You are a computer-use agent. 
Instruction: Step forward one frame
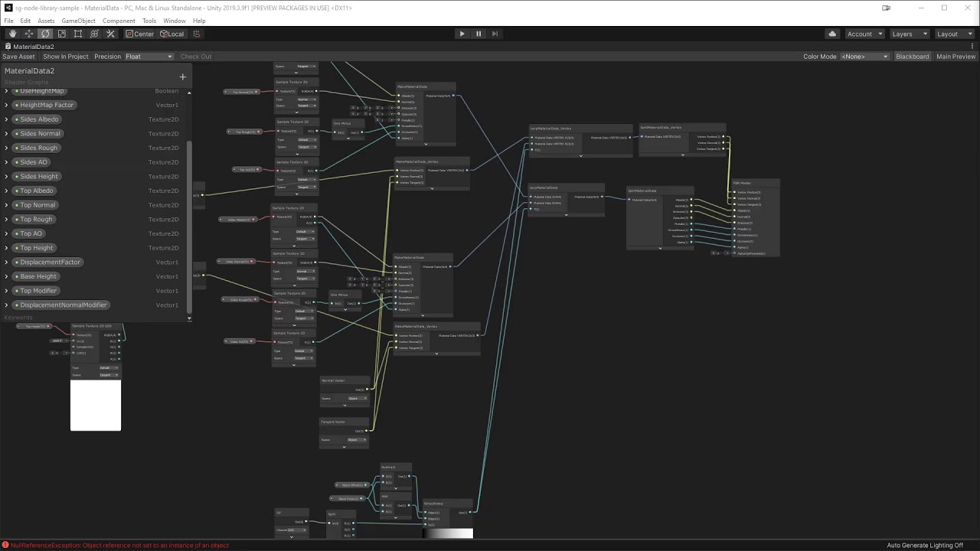(x=495, y=34)
